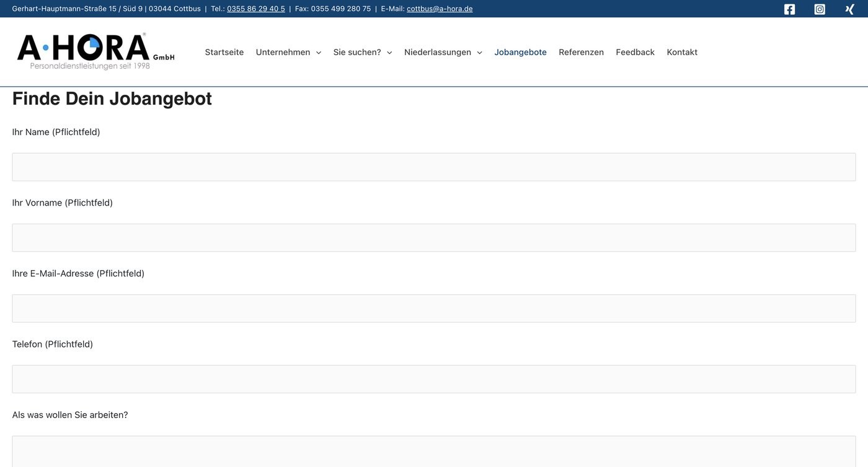Image resolution: width=868 pixels, height=467 pixels.
Task: Click the Als was wollen Sie arbeiten? label
Action: point(70,414)
